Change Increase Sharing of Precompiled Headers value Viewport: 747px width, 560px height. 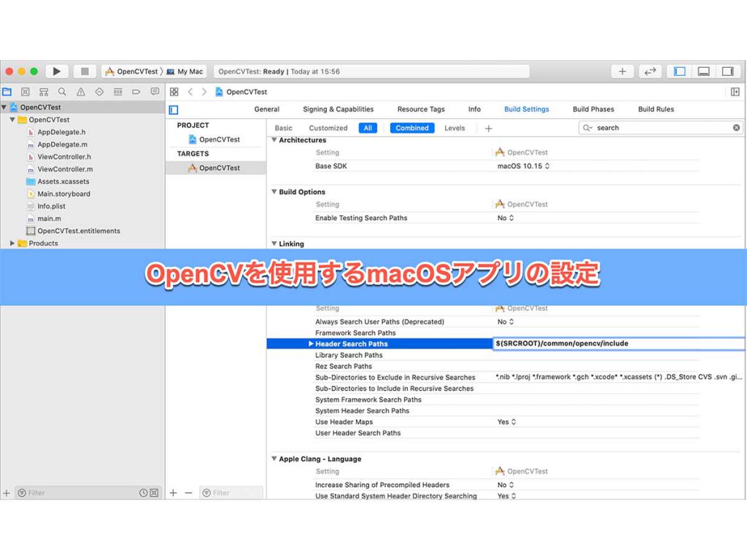point(505,485)
